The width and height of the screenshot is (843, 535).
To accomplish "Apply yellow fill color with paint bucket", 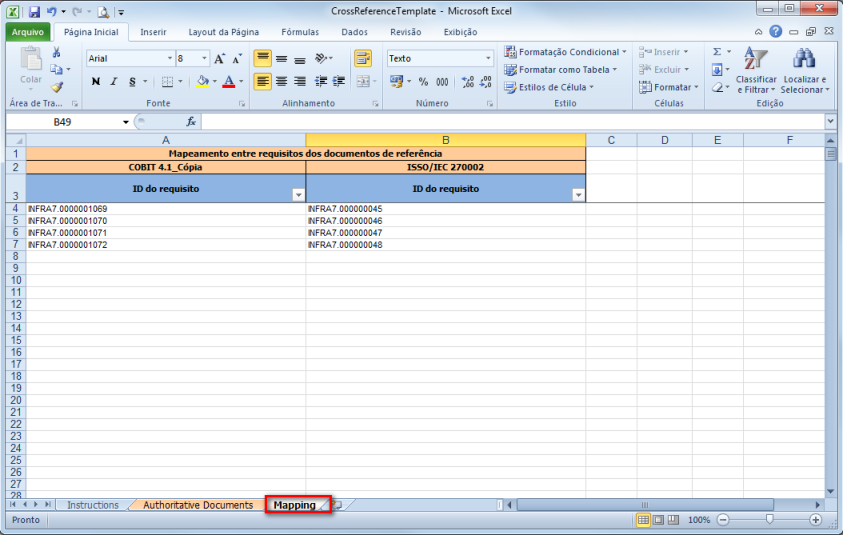I will click(203, 82).
